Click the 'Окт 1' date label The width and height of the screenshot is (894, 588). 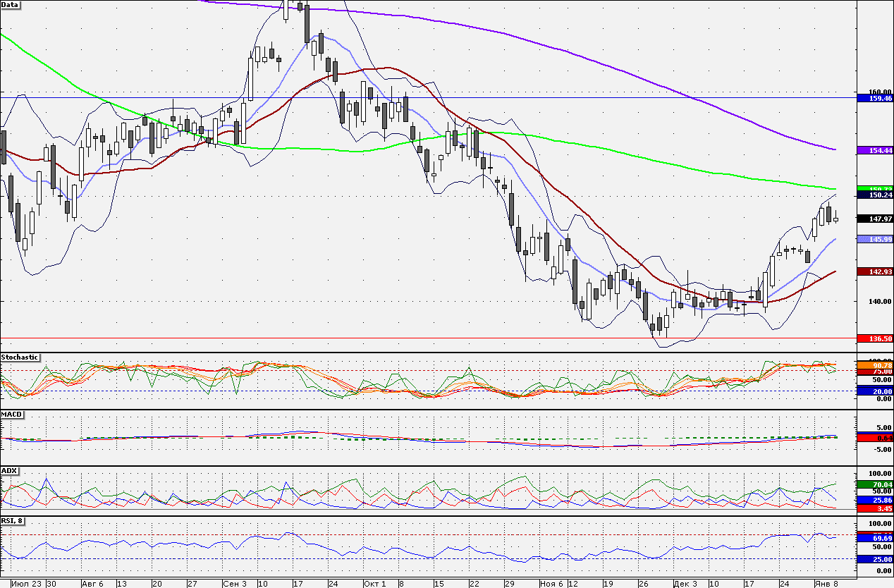tap(375, 584)
